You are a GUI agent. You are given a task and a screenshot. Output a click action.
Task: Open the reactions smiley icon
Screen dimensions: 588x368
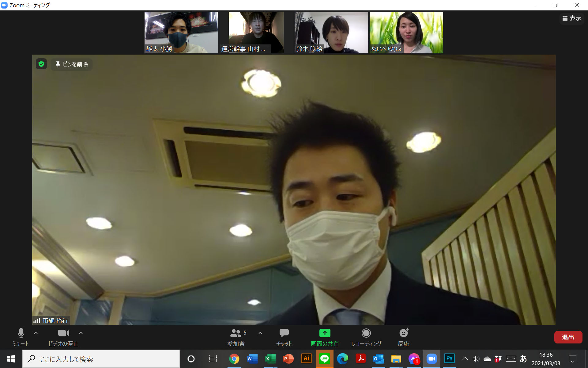(403, 333)
